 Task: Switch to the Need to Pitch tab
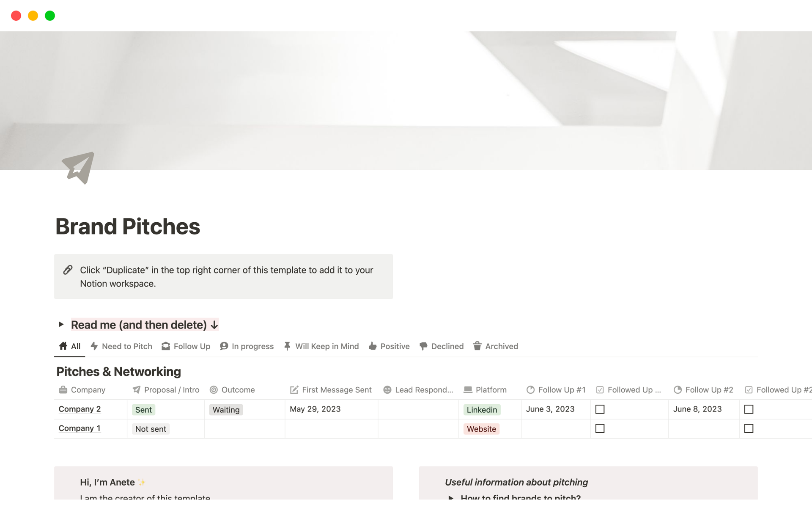point(121,346)
